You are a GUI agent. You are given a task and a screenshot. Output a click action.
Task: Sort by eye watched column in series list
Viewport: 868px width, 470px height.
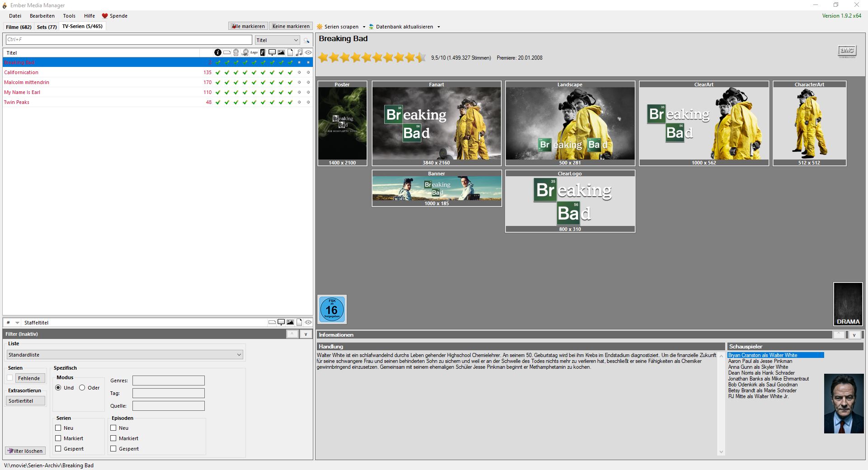[308, 52]
